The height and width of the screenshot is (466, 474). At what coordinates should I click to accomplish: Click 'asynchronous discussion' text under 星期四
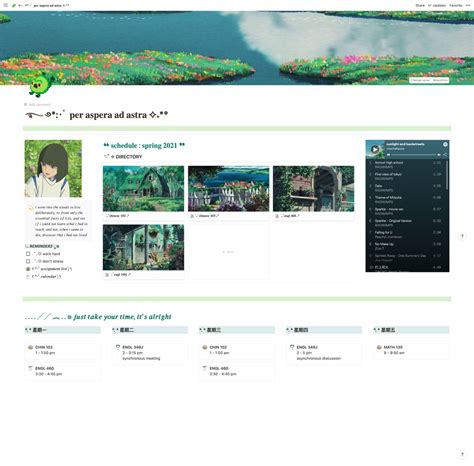coord(319,358)
